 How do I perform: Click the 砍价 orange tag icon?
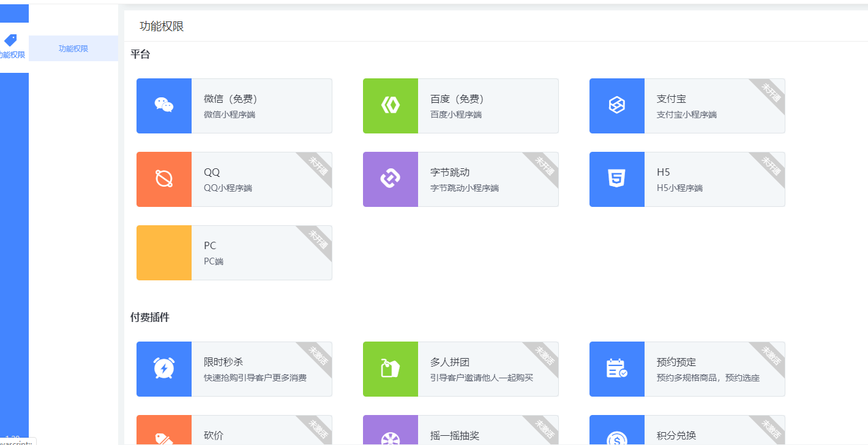pos(164,438)
